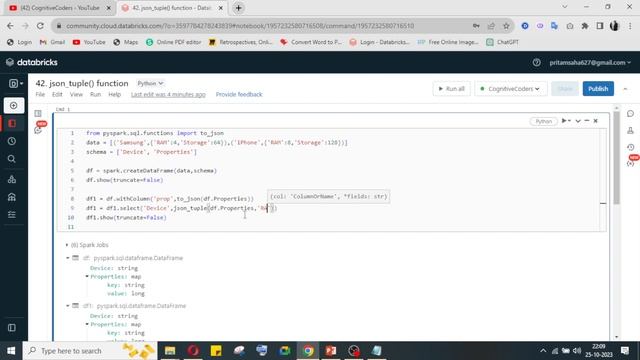The height and width of the screenshot is (360, 640).
Task: Click the Python language badge in cell
Action: coord(543,121)
